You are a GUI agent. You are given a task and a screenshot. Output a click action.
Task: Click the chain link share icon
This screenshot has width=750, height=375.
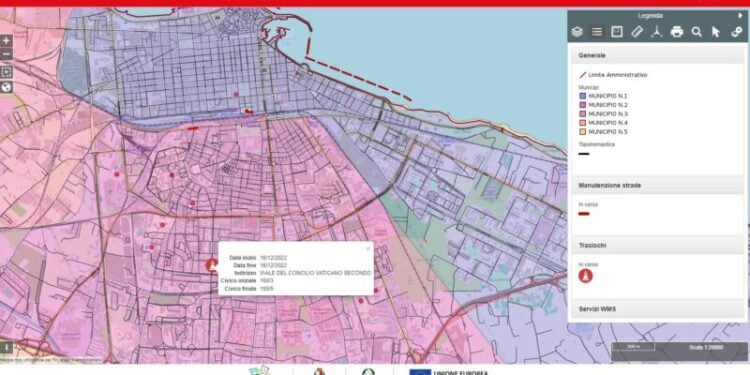click(x=737, y=32)
